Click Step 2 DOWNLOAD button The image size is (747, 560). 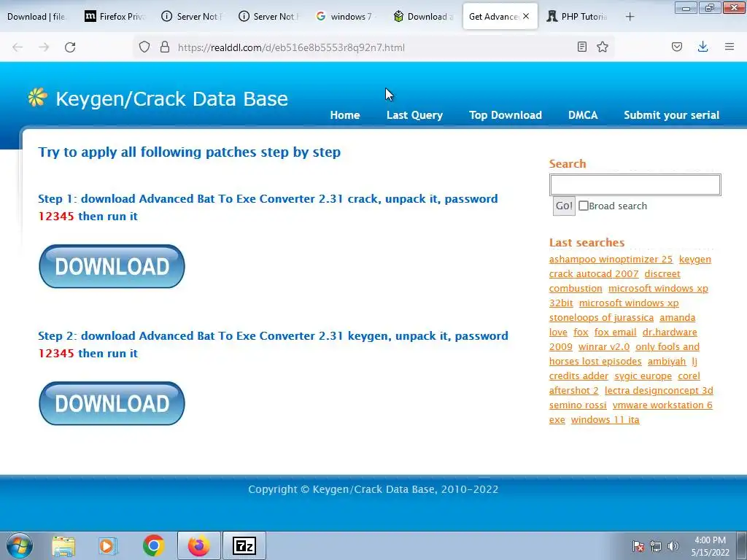pyautogui.click(x=112, y=403)
